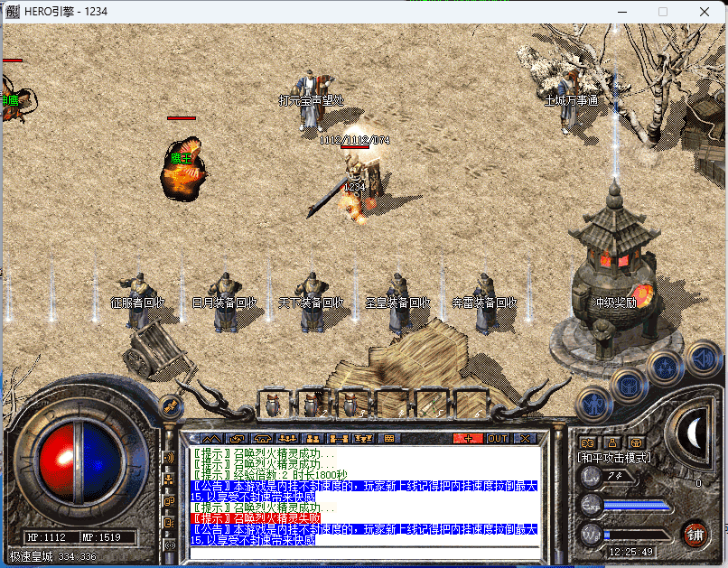Talk to the 日月装备回收 NPC
728x568 pixels.
pyautogui.click(x=225, y=303)
